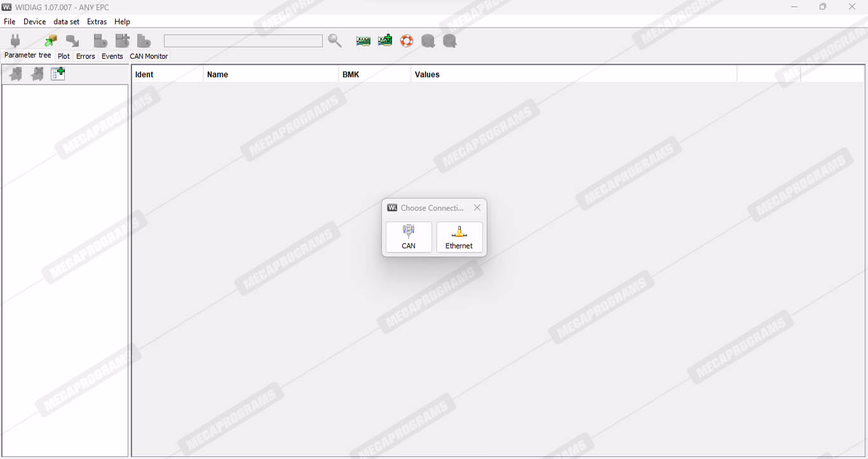
Task: Click the circuit board with plus icon
Action: 385,41
